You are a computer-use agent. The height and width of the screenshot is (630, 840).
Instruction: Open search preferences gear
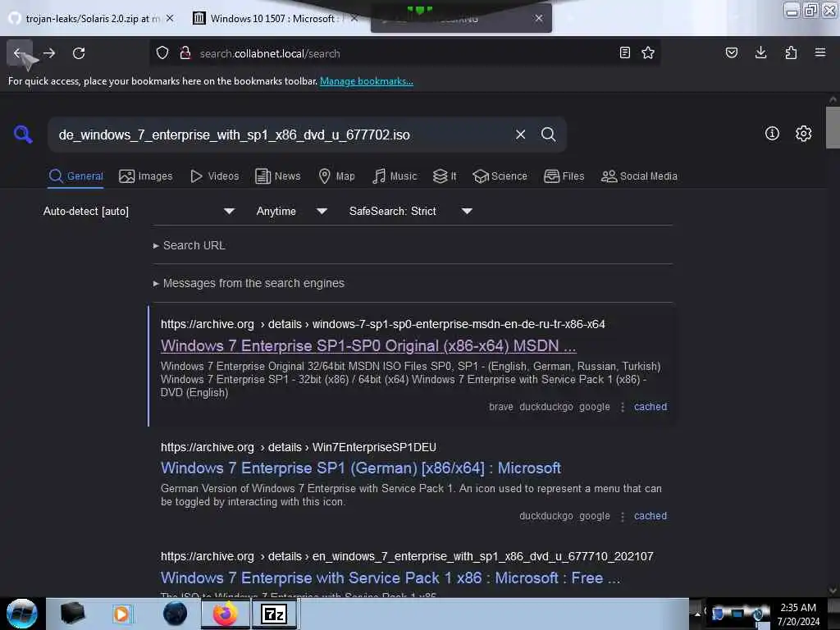point(803,134)
